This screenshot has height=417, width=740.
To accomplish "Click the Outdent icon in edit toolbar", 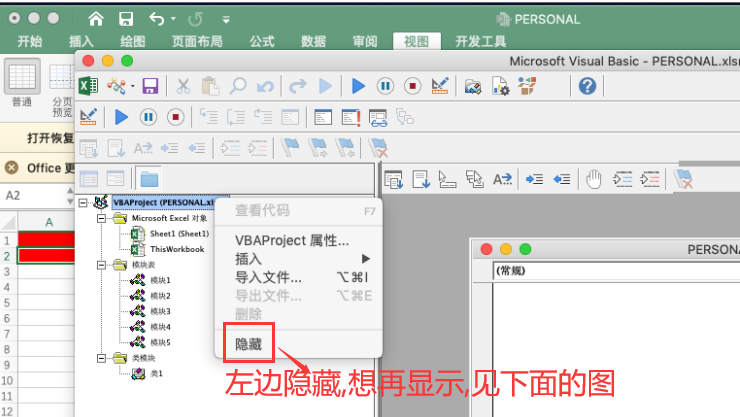I will [x=562, y=179].
